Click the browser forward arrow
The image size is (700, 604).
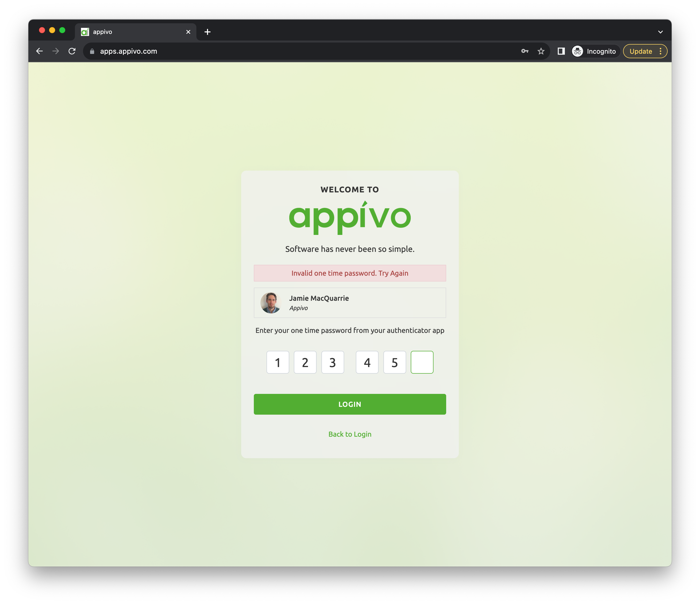pyautogui.click(x=56, y=51)
